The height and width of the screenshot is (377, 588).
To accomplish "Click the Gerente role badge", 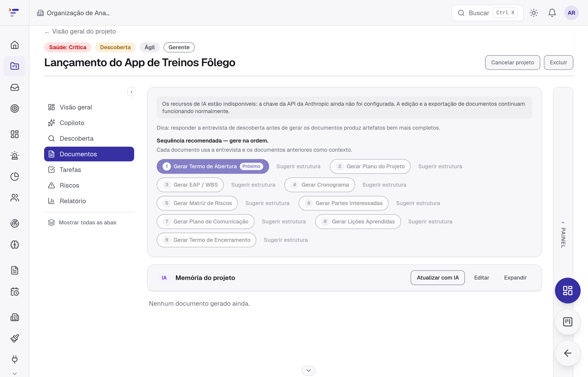I will [x=179, y=47].
